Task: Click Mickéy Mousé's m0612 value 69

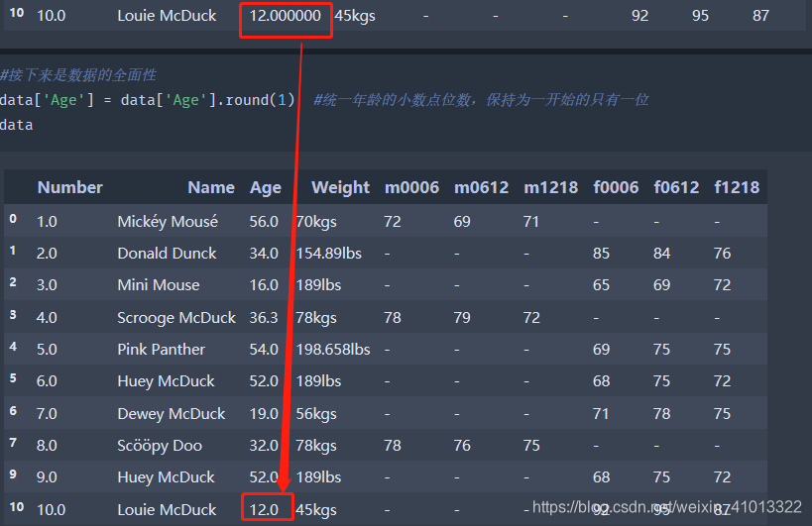Action: coord(462,221)
